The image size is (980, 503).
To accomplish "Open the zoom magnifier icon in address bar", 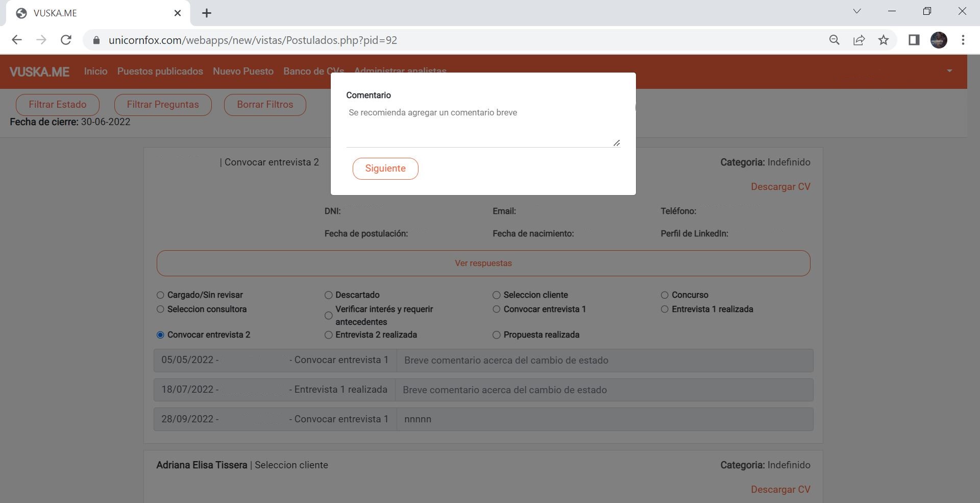I will click(x=834, y=40).
